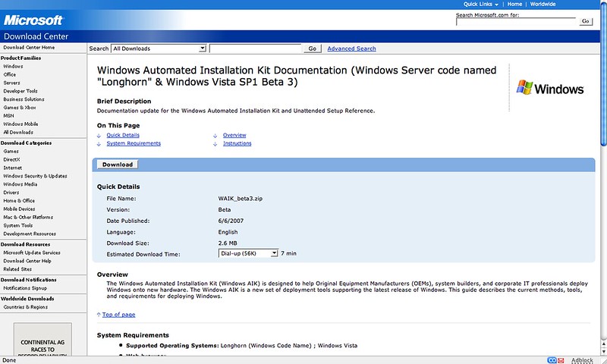Select Windows under Product Families
This screenshot has width=607, height=364.
coord(13,66)
